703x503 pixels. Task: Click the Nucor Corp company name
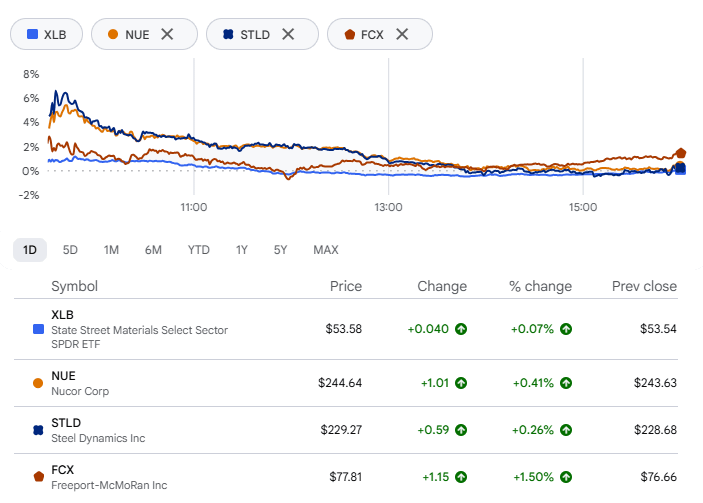tap(80, 391)
